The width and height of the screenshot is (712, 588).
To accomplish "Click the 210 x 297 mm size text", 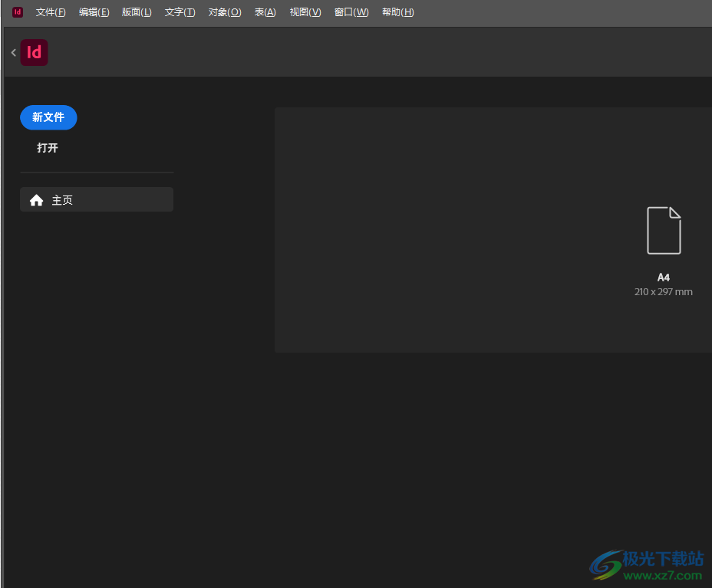I will tap(664, 292).
